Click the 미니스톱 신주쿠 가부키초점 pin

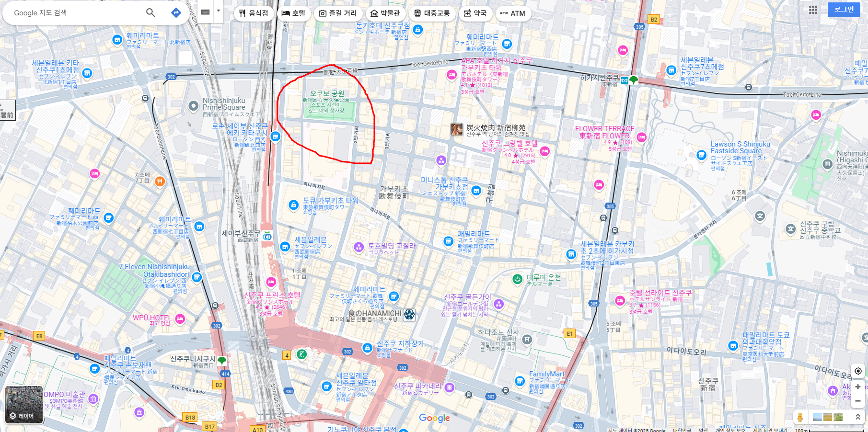click(x=476, y=191)
